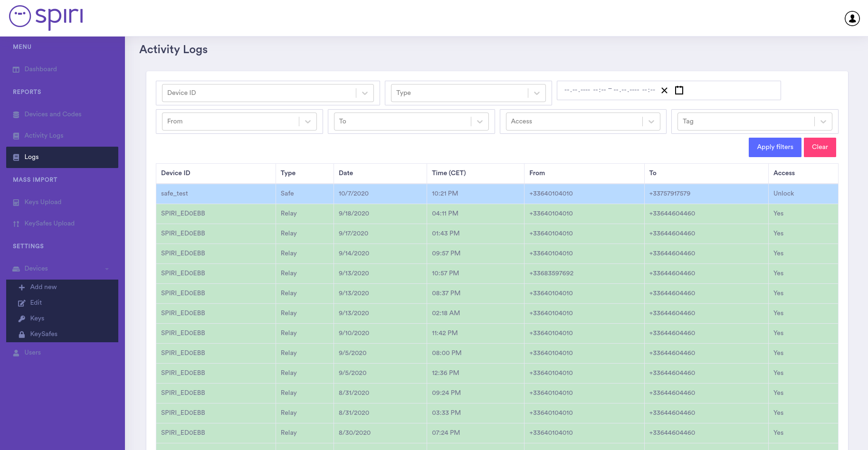Image resolution: width=868 pixels, height=450 pixels.
Task: Open the user profile icon
Action: point(852,19)
